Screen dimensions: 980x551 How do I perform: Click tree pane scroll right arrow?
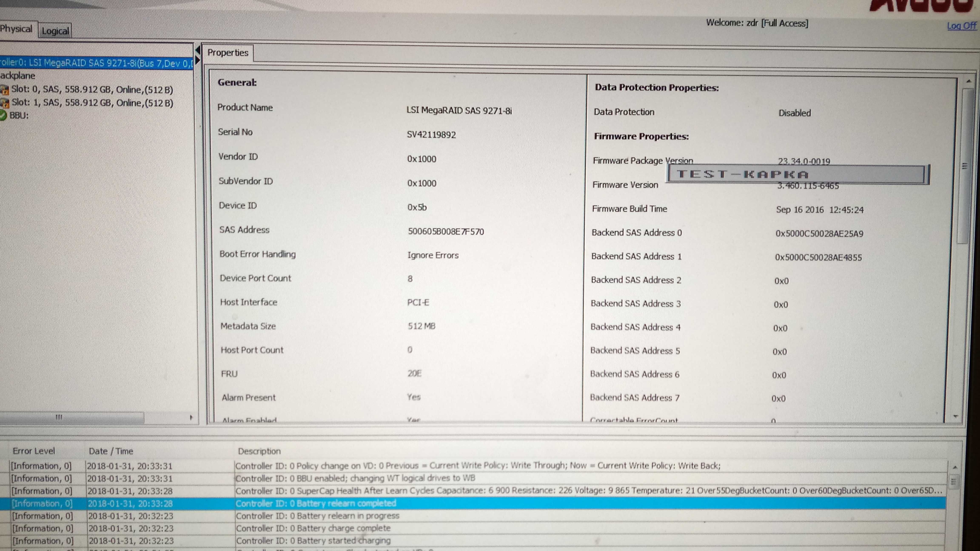[191, 418]
